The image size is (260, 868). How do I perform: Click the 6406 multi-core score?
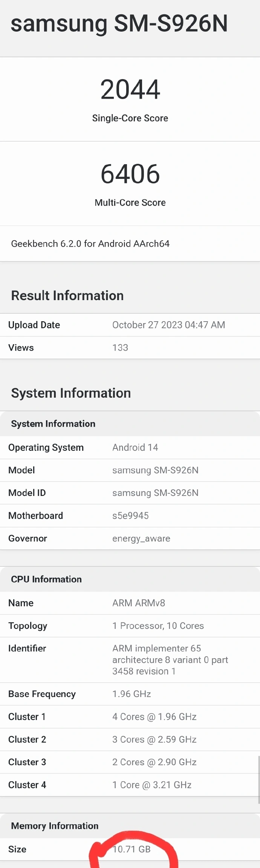(130, 174)
